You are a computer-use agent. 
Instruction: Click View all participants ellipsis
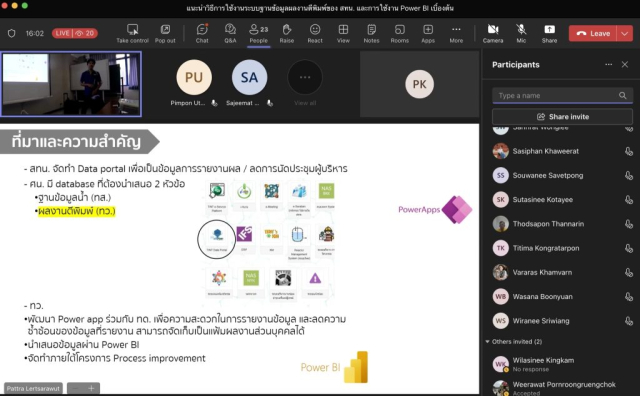coord(305,77)
